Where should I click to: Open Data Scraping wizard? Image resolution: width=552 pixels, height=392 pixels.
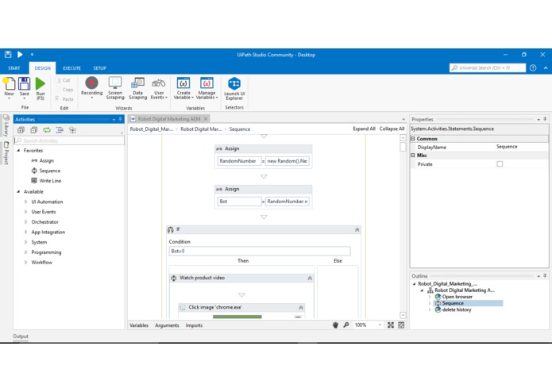(x=137, y=88)
